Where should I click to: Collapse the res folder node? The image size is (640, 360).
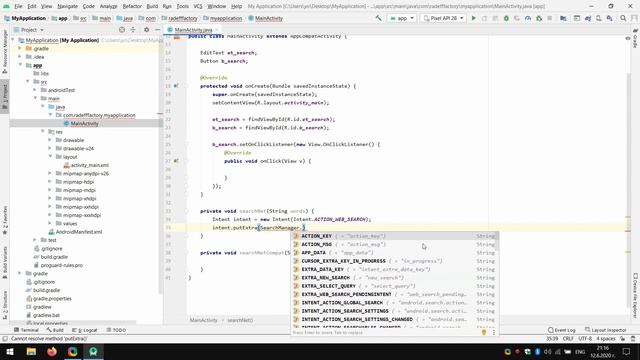[42, 131]
